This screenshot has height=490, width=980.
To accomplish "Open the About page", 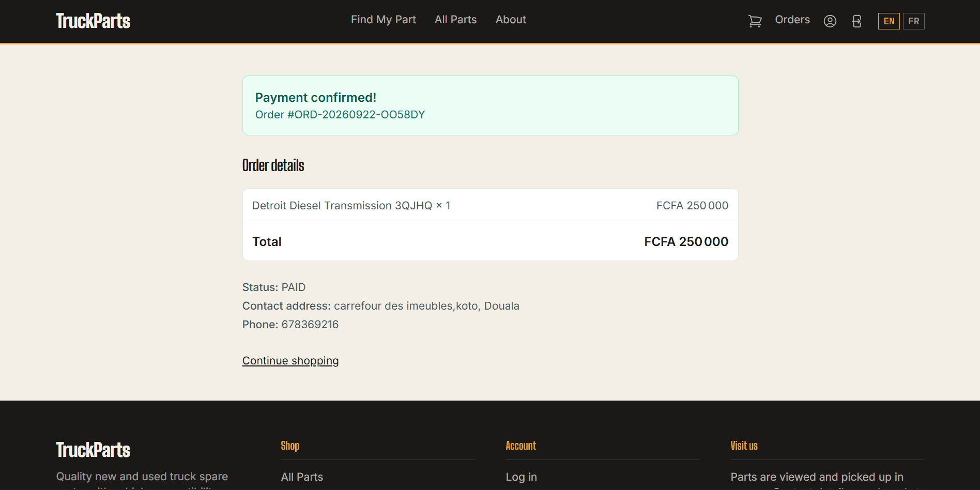I will (x=511, y=20).
